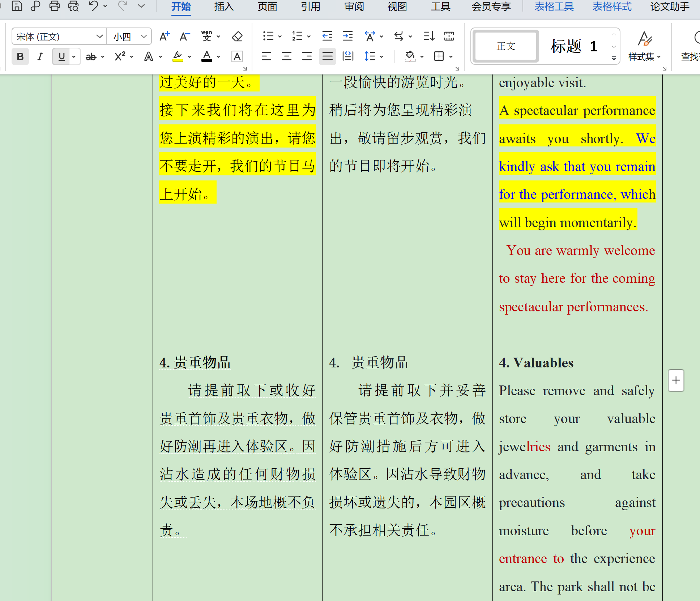
Task: Open paragraph settings dialog launcher
Action: (457, 68)
